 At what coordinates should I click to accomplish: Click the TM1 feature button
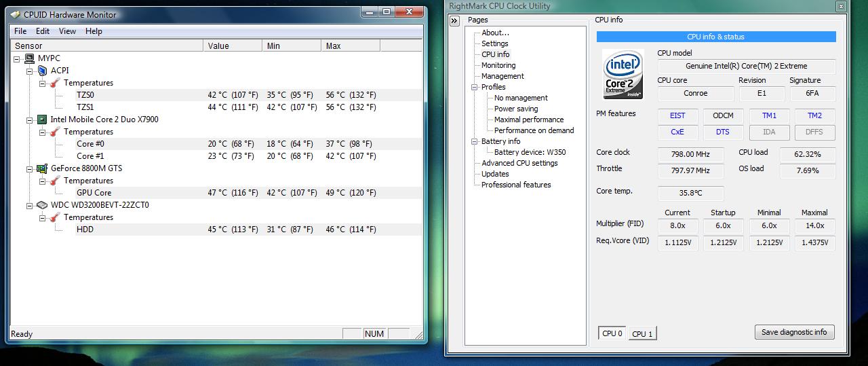769,115
